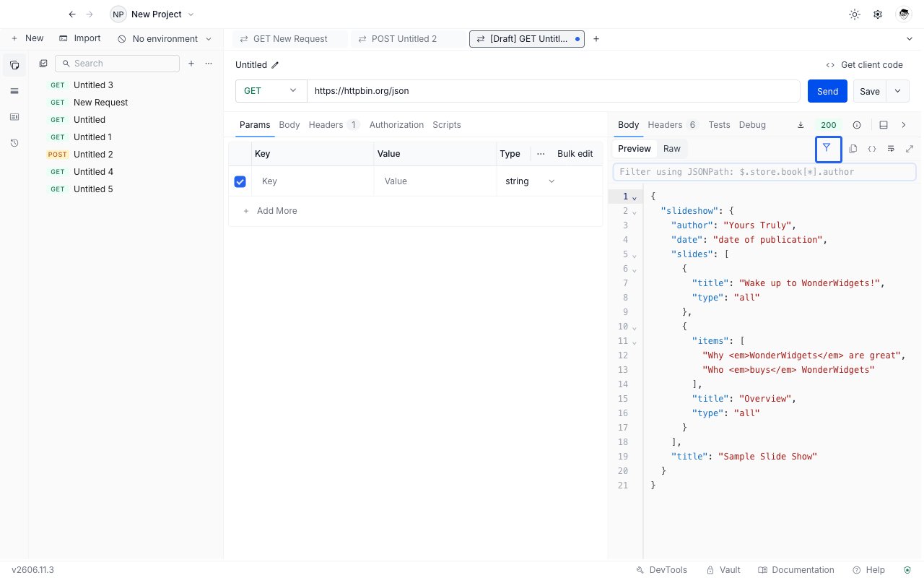Click Bulk edit in Params table
This screenshot has width=924, height=578.
(x=575, y=154)
